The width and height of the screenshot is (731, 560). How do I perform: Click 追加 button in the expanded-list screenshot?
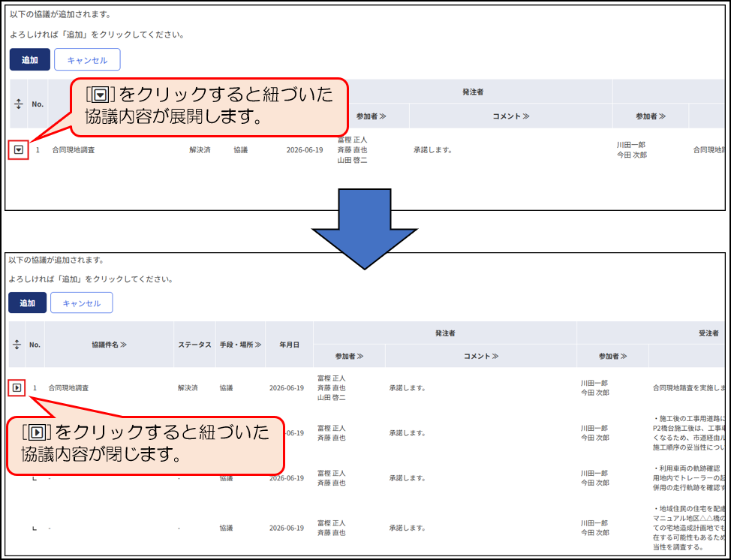coord(28,303)
